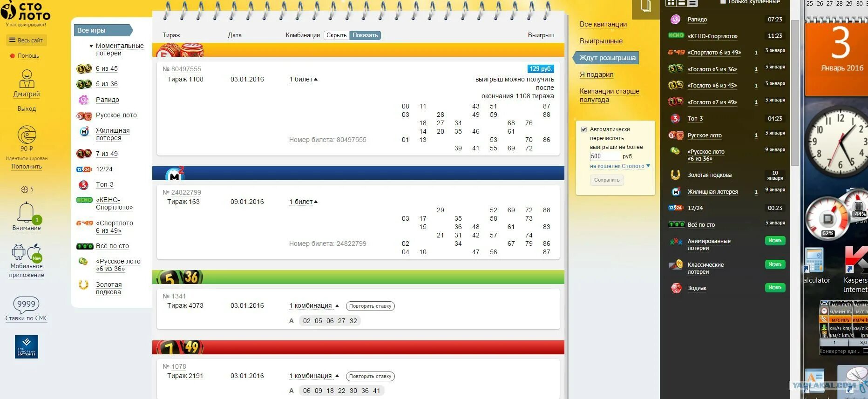This screenshot has width=868, height=399.
Task: Click the wallet balance icon above 90 ₽
Action: coord(27,135)
